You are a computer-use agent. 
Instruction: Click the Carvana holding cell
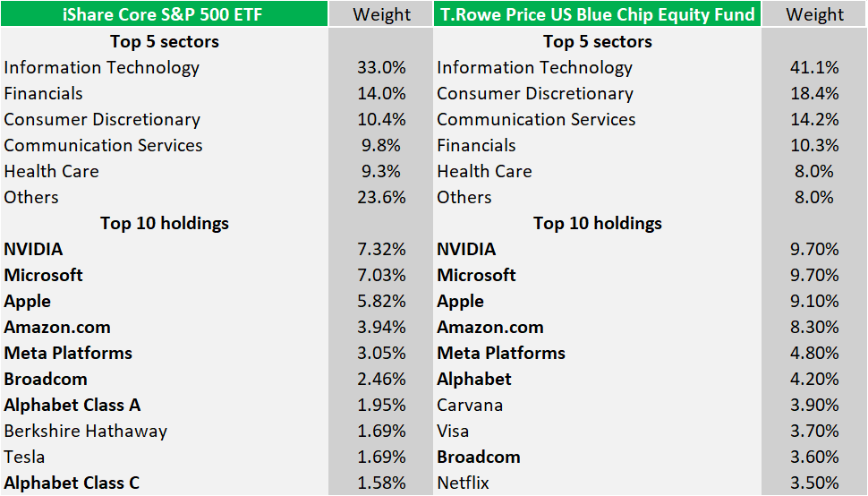point(470,405)
